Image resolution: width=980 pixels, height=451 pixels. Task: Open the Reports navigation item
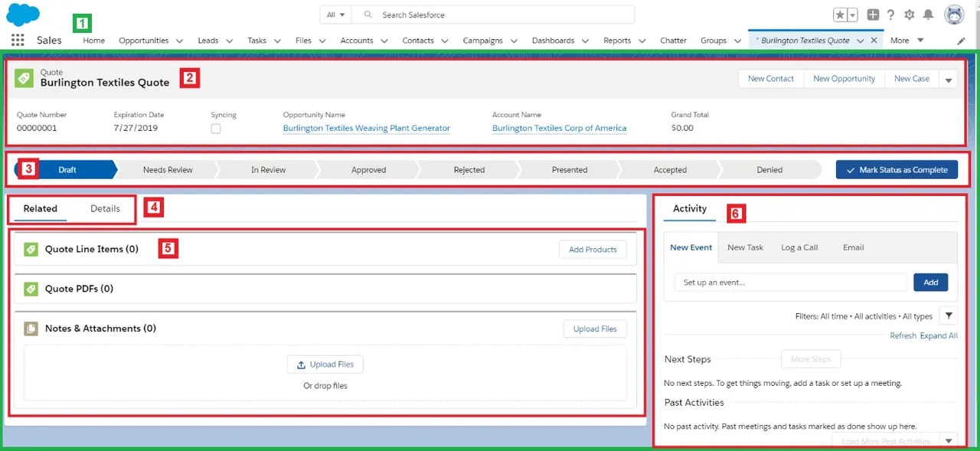pyautogui.click(x=617, y=40)
